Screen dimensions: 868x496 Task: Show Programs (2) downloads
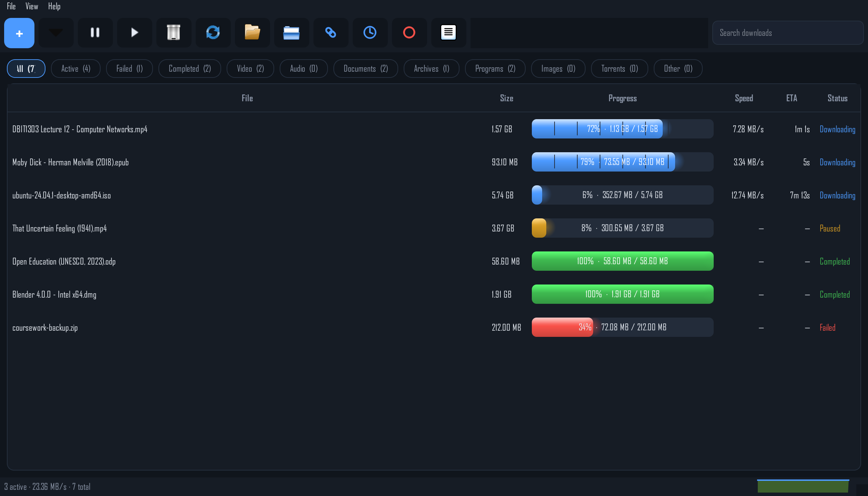click(495, 69)
